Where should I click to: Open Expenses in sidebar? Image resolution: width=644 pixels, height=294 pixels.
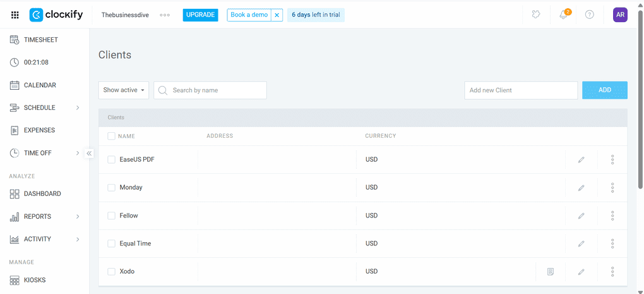coord(32,130)
